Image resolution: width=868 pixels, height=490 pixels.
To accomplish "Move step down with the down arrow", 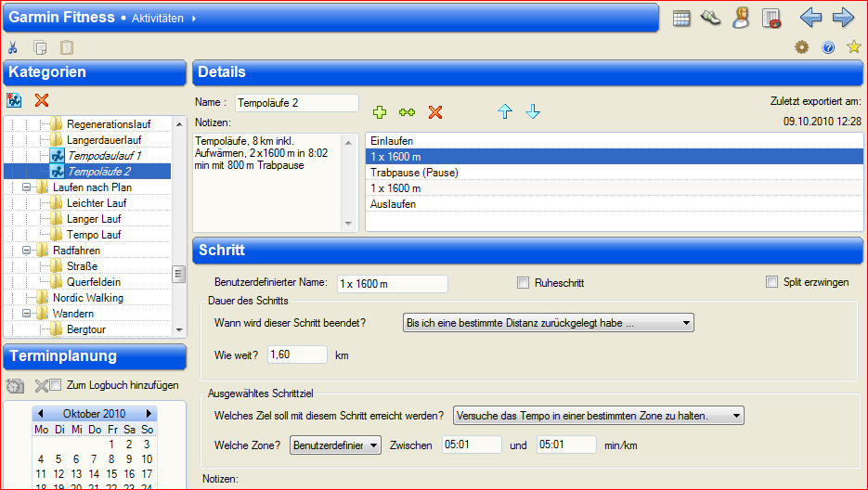I will (x=533, y=112).
